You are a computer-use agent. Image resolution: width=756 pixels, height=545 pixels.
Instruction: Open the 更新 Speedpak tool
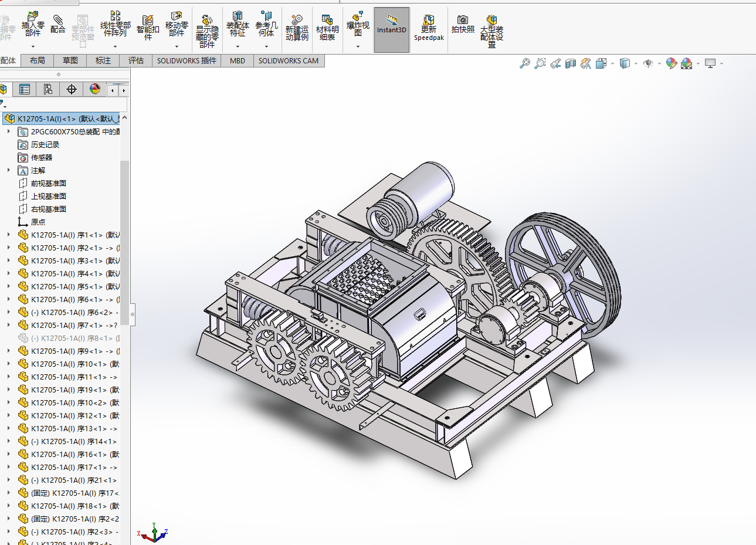point(429,28)
